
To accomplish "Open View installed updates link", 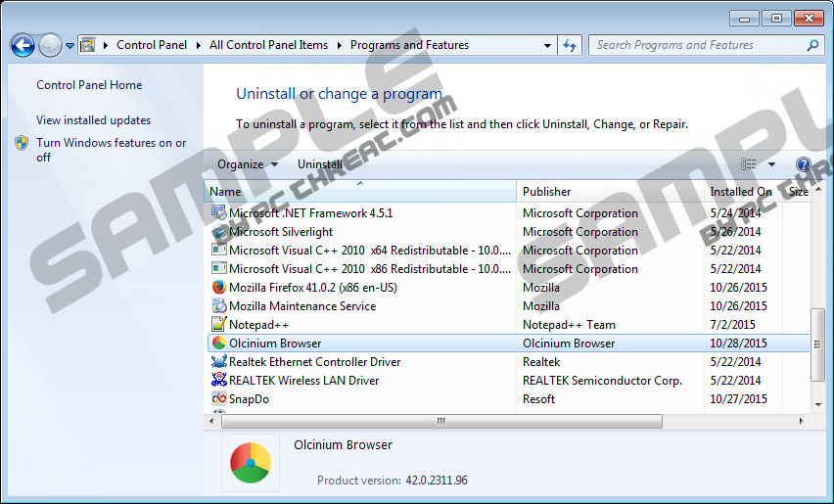I will pyautogui.click(x=94, y=120).
